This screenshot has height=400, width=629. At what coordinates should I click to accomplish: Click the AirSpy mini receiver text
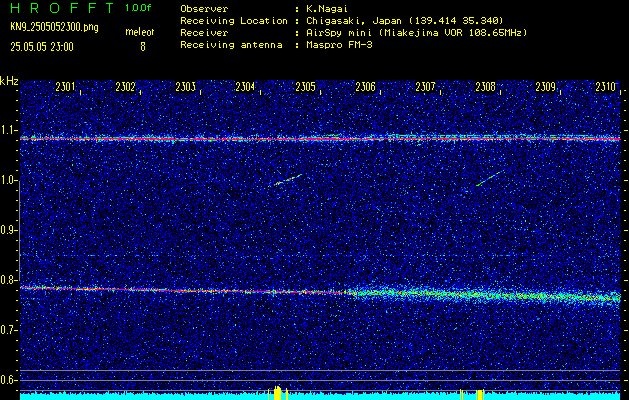point(416,33)
